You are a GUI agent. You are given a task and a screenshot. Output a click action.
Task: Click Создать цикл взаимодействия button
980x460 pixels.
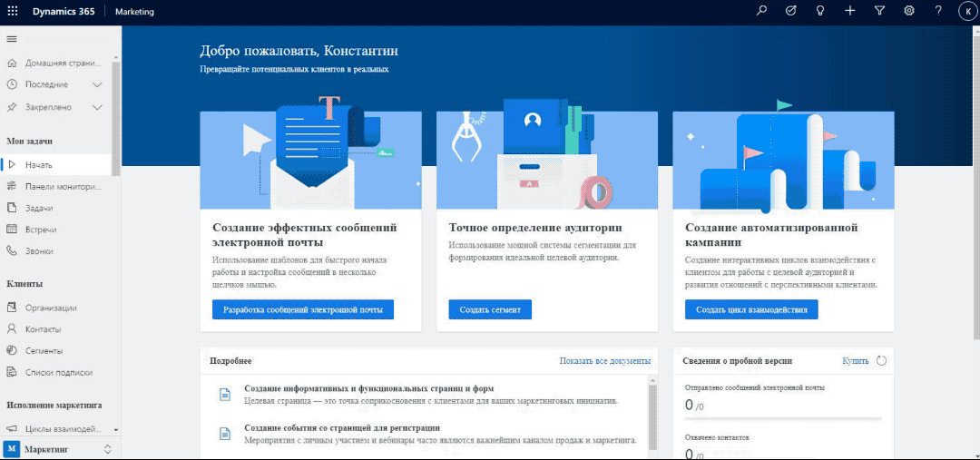point(751,309)
